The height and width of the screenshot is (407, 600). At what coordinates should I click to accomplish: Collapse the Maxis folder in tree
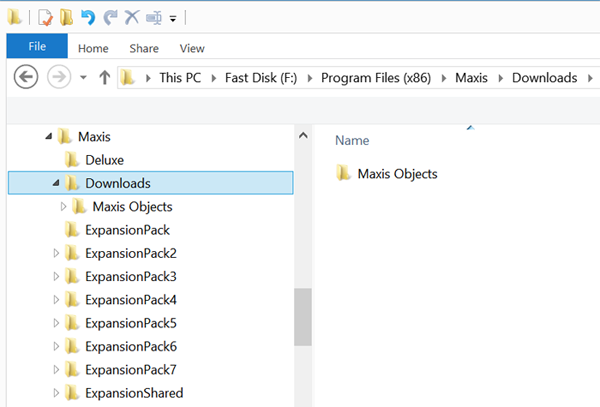[x=49, y=136]
